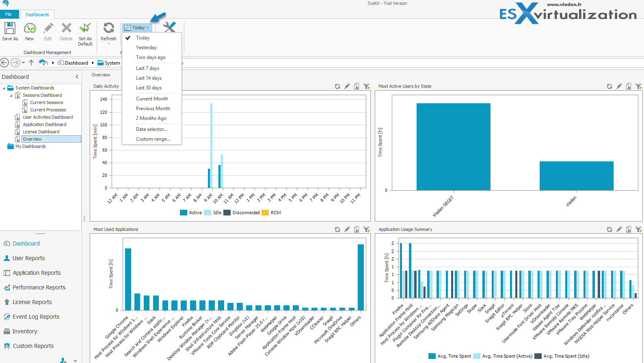
Task: Edit Application Usage Summary widget
Action: coord(619,229)
